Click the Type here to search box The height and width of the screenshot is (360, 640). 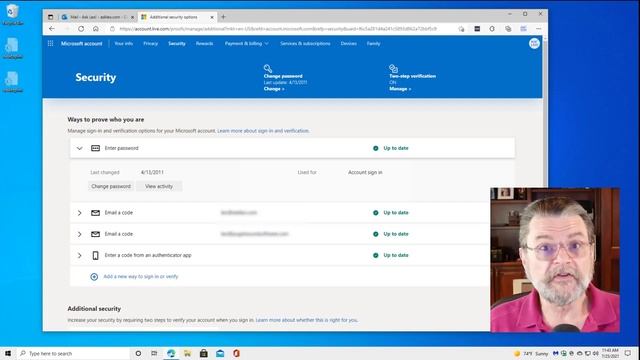(x=73, y=353)
